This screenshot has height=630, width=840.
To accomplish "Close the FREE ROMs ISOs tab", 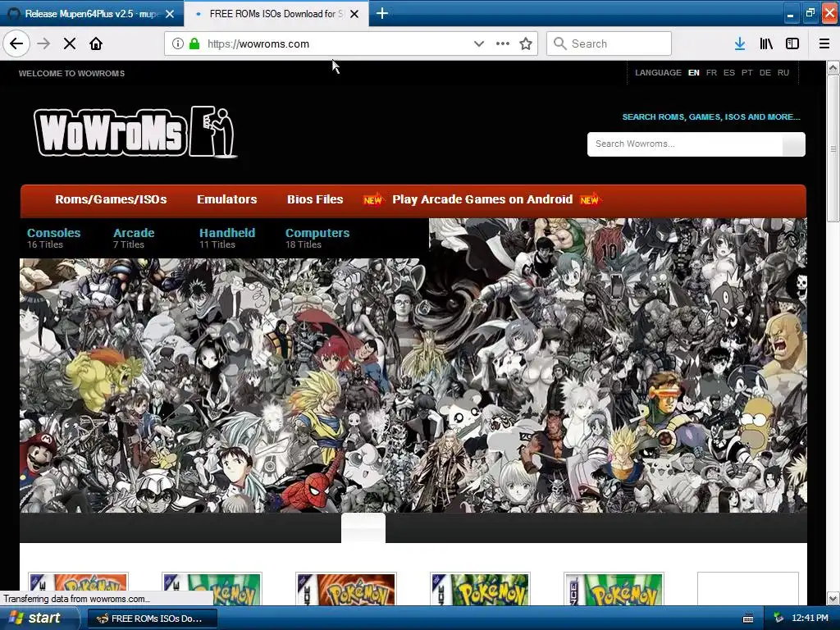I will tap(354, 14).
